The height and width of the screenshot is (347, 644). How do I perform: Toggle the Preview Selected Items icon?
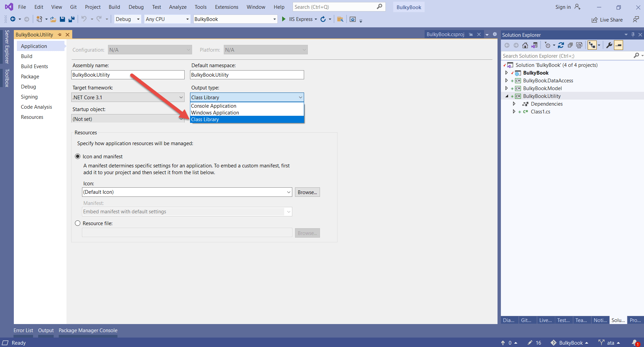coord(618,45)
